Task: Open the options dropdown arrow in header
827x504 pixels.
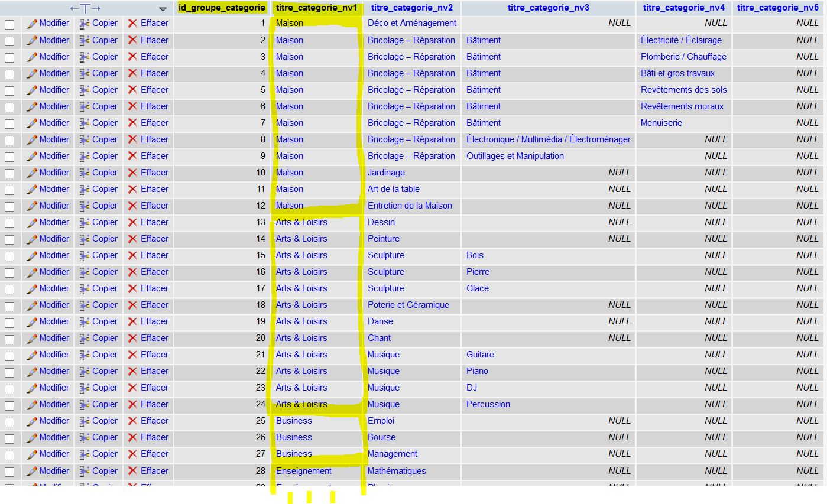Action: (163, 9)
